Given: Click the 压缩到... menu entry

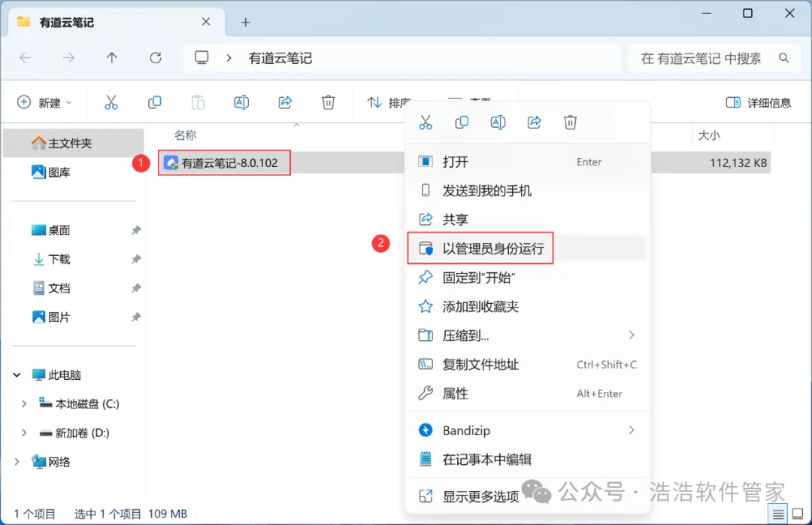Looking at the screenshot, I should click(527, 335).
